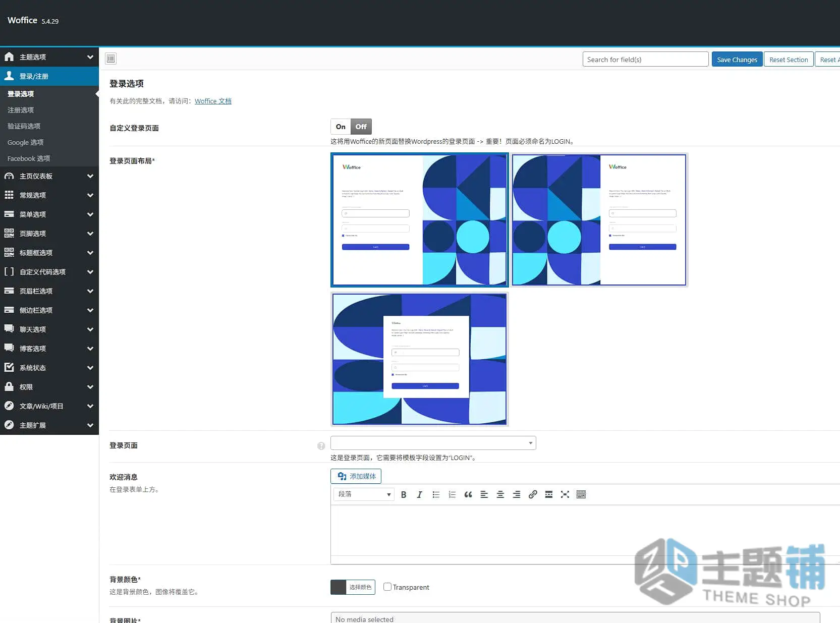Open the Facebook 选项 submenu item

click(x=29, y=158)
